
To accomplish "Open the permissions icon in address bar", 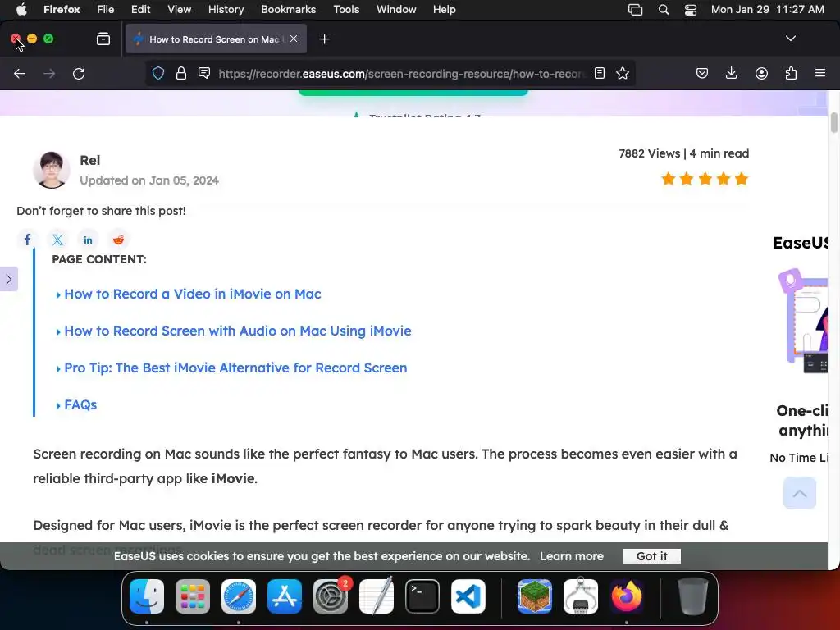I will click(x=204, y=73).
